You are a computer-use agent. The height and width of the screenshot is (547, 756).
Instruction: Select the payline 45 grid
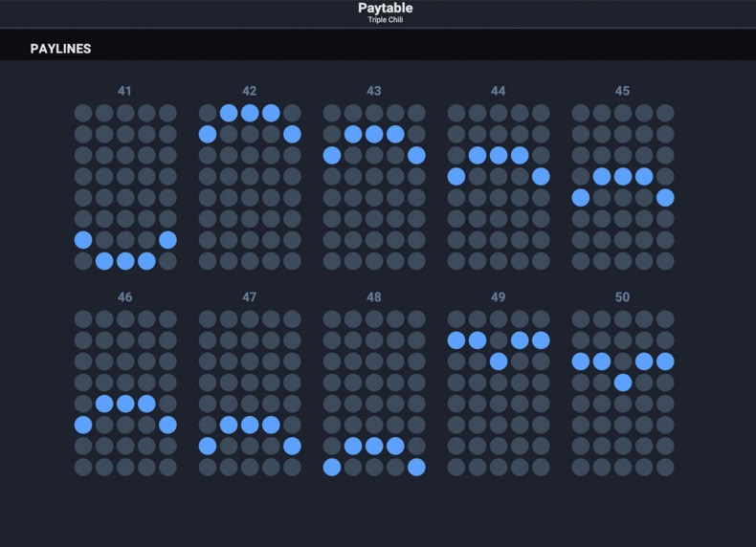[623, 187]
